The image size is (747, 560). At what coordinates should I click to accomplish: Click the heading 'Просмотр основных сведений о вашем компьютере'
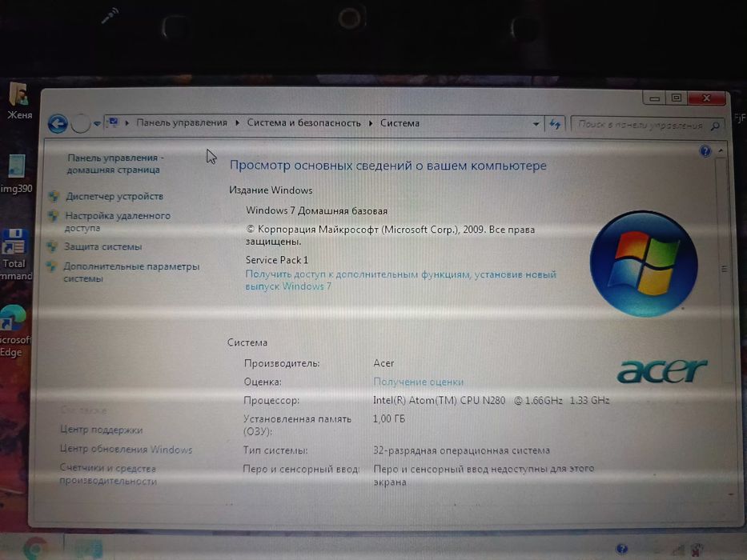click(x=388, y=166)
